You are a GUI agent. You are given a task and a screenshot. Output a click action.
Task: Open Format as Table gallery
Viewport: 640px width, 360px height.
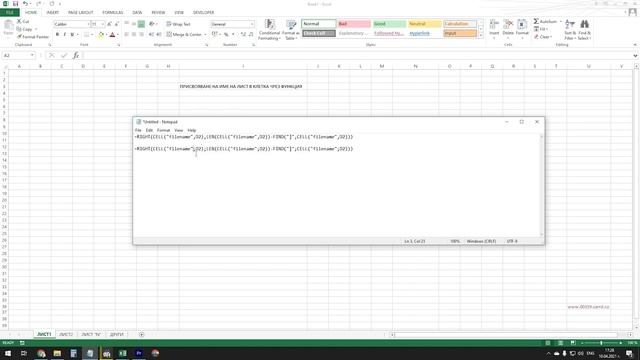click(x=291, y=29)
